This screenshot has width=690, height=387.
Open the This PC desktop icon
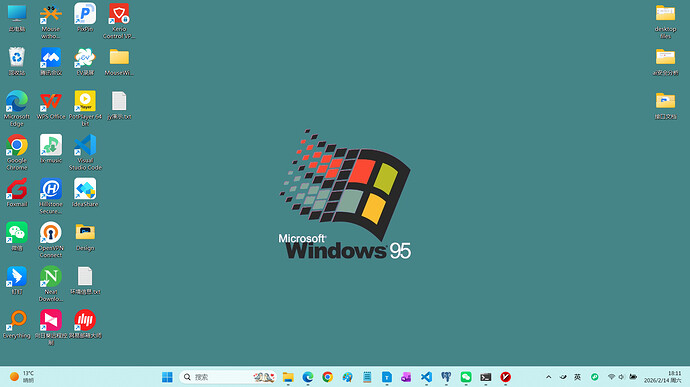point(17,18)
